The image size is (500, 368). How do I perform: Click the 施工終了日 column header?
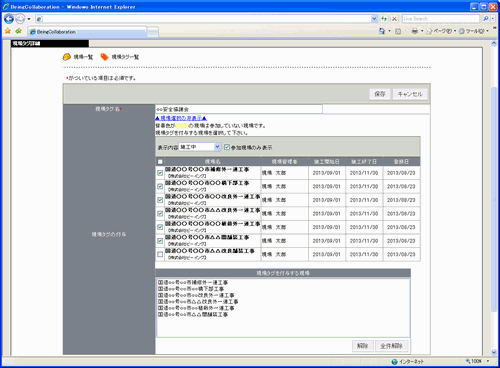pyautogui.click(x=364, y=162)
